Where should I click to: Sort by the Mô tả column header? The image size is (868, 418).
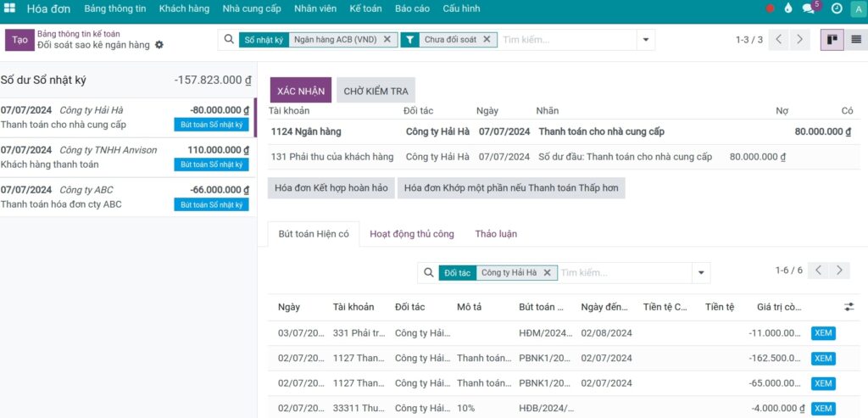[469, 307]
